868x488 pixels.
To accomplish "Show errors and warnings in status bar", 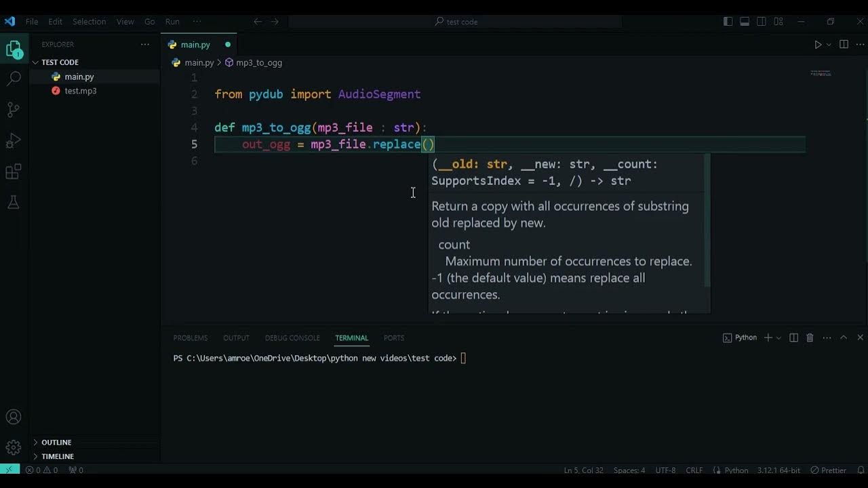I will [41, 470].
